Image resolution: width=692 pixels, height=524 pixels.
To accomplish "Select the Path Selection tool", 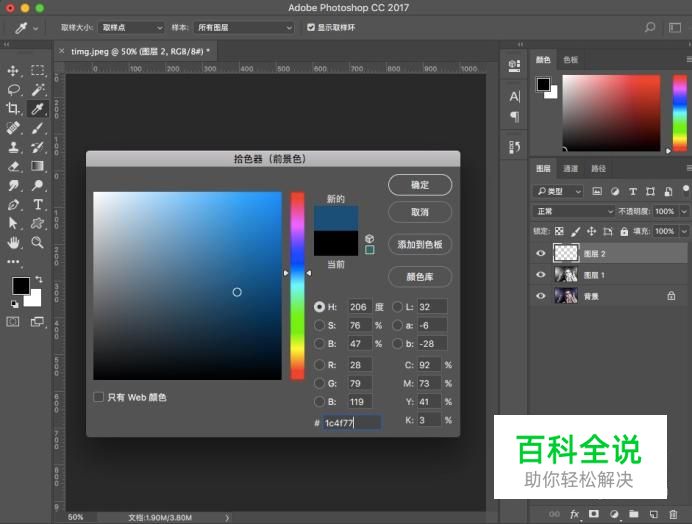I will 13,223.
